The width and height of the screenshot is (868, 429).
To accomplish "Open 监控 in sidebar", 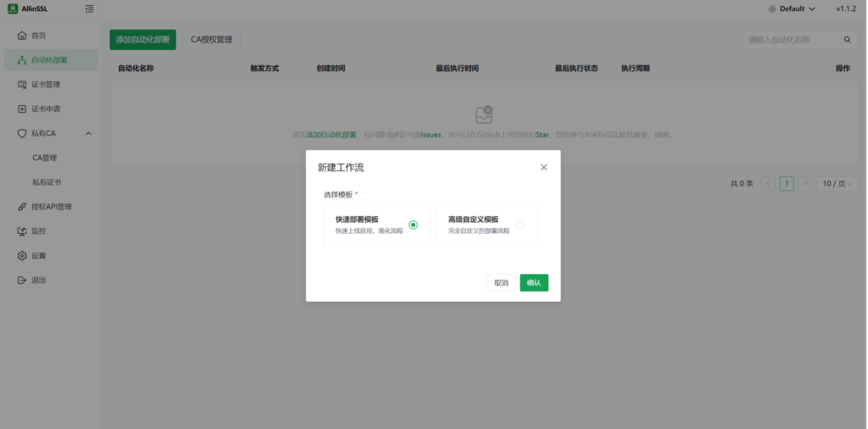I will [51, 231].
